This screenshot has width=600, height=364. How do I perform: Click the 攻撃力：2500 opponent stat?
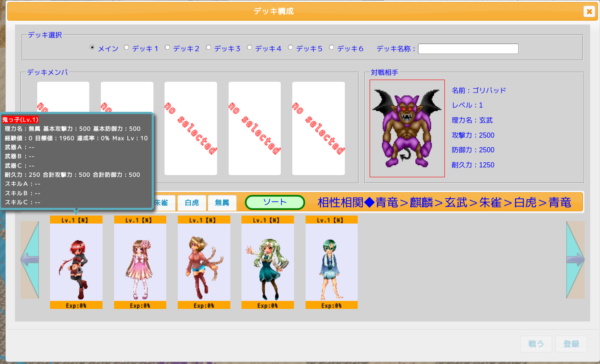point(473,135)
